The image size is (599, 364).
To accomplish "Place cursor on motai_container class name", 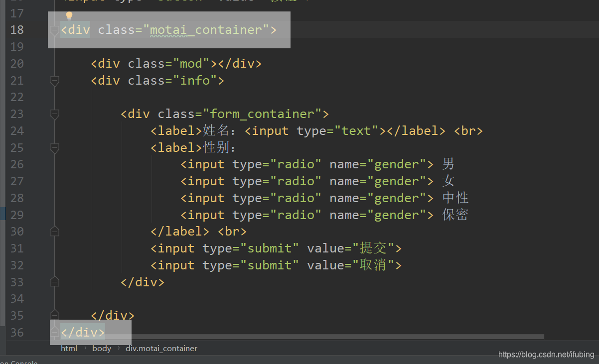I will pos(206,30).
